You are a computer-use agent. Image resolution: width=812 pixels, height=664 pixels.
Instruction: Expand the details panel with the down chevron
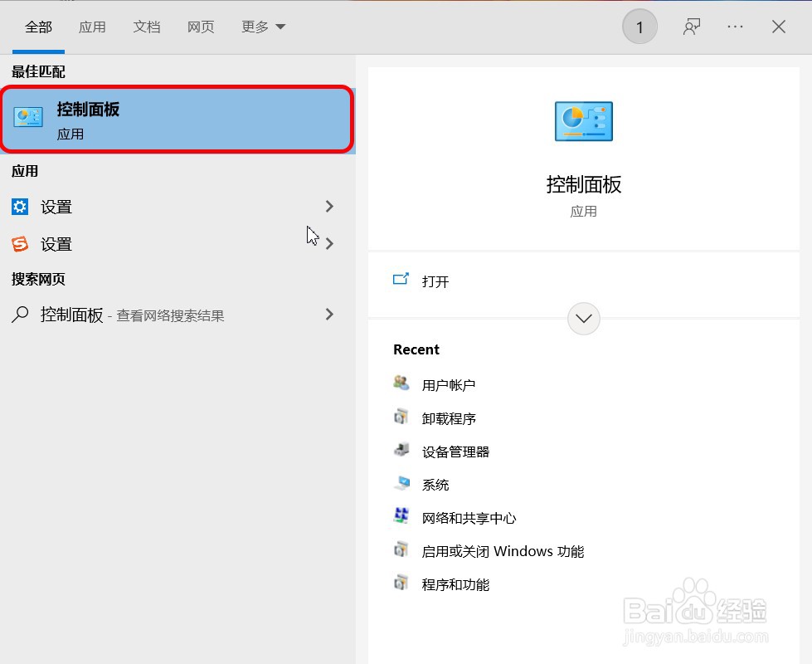pyautogui.click(x=583, y=319)
